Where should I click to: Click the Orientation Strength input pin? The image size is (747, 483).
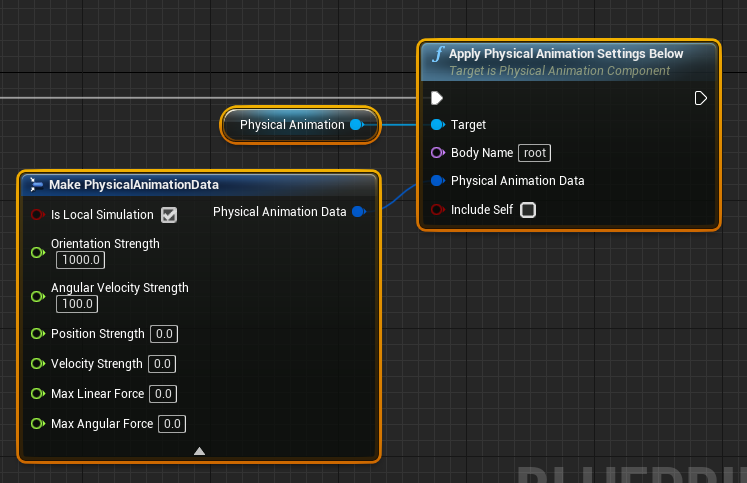click(x=38, y=252)
